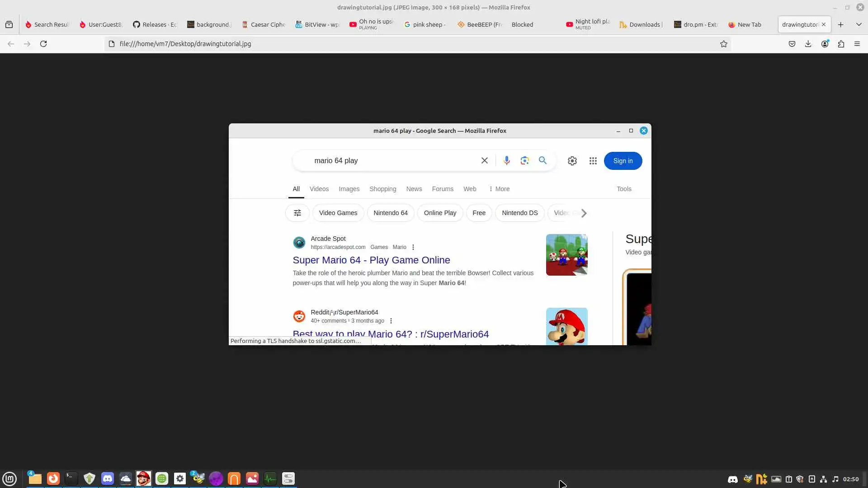The height and width of the screenshot is (488, 868).
Task: Open the Firefox hamburger application menu
Action: 857,44
